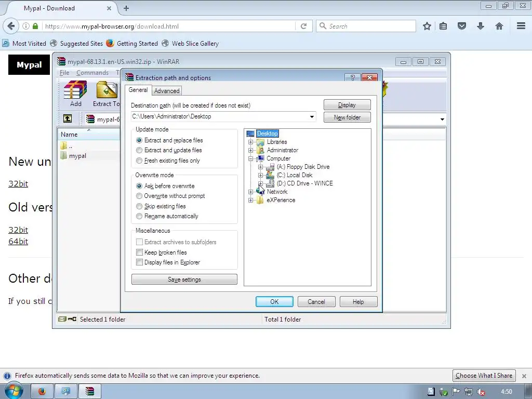Image resolution: width=532 pixels, height=399 pixels.
Task: Expand Network tree node
Action: (250, 192)
